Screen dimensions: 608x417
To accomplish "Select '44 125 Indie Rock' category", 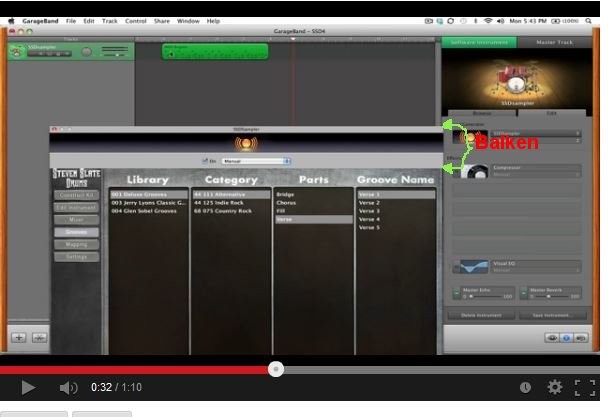I will [x=231, y=203].
